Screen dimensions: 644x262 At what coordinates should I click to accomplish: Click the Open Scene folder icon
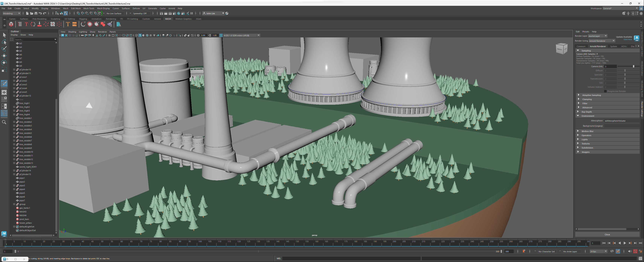coord(31,13)
